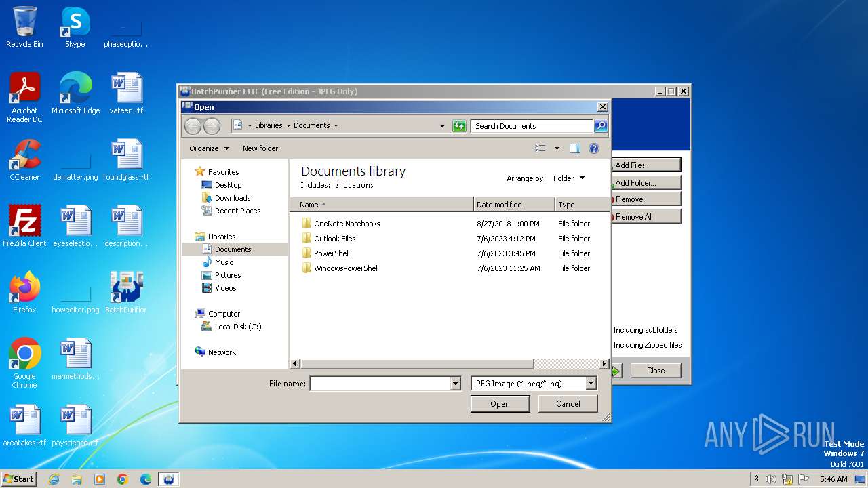Select the Skype desktop shortcut
Viewport: 868px width, 488px height.
[75, 27]
